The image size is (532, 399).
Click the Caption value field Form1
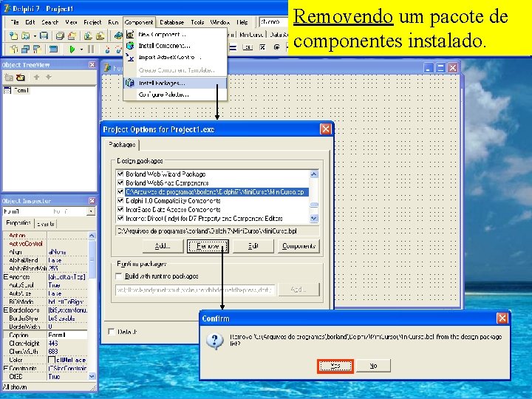pyautogui.click(x=67, y=335)
